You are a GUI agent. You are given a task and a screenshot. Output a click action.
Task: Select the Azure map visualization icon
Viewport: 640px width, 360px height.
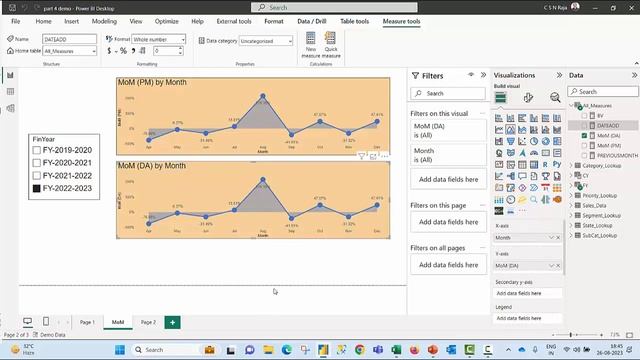click(x=522, y=153)
